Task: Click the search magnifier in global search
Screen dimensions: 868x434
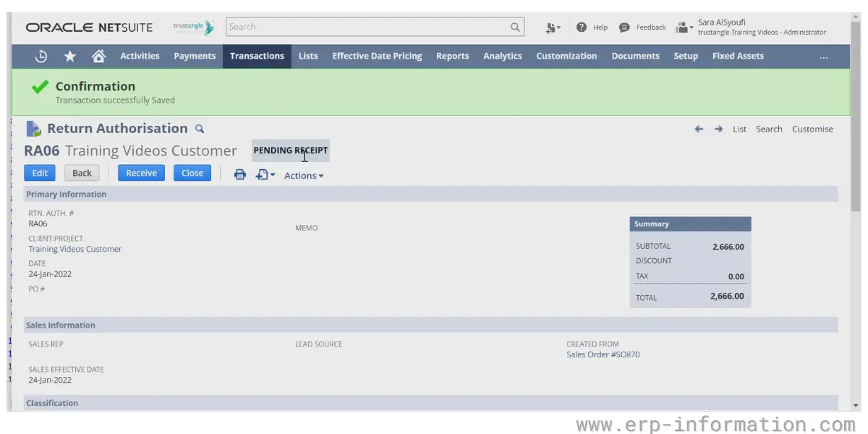Action: [x=515, y=27]
